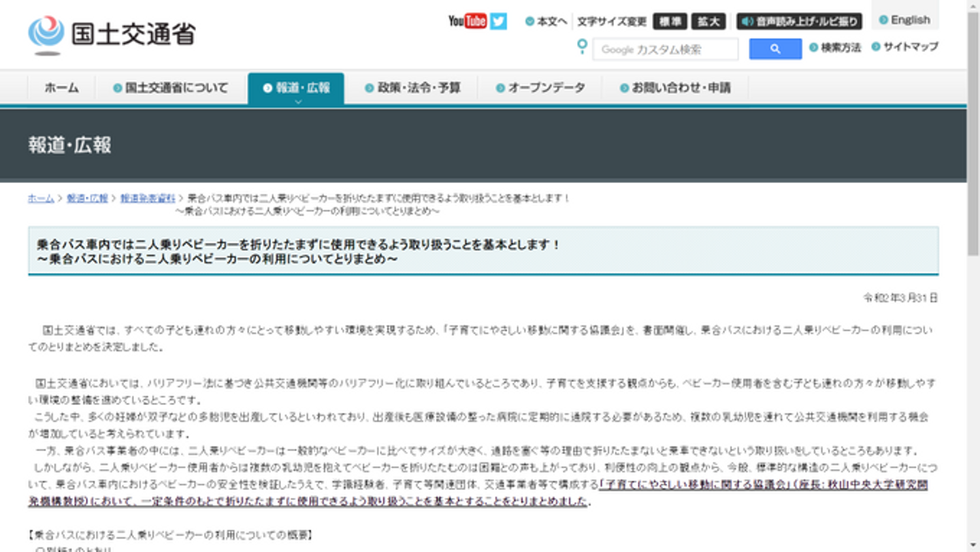This screenshot has width=980, height=552.
Task: Click the 報道発表資料 breadcrumb link
Action: point(148,198)
